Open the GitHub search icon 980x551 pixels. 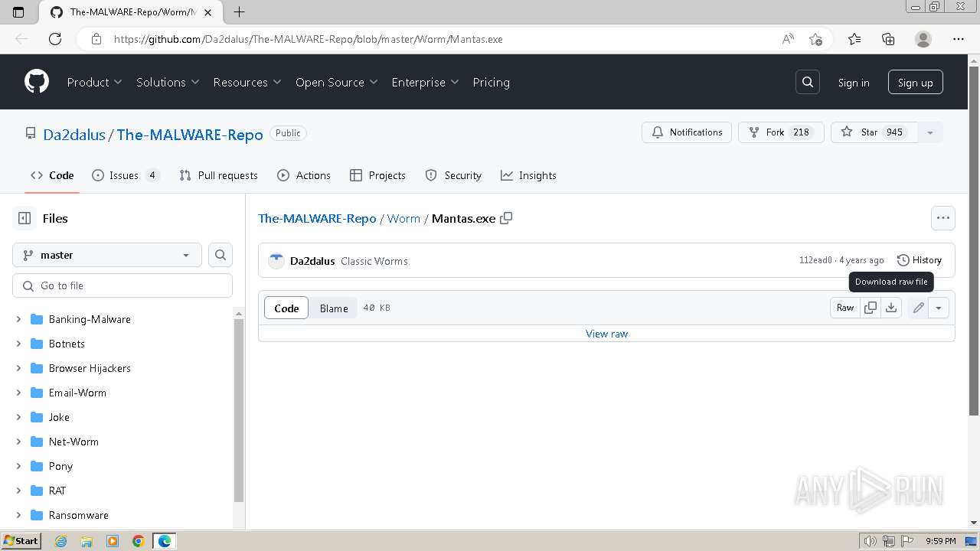(808, 82)
